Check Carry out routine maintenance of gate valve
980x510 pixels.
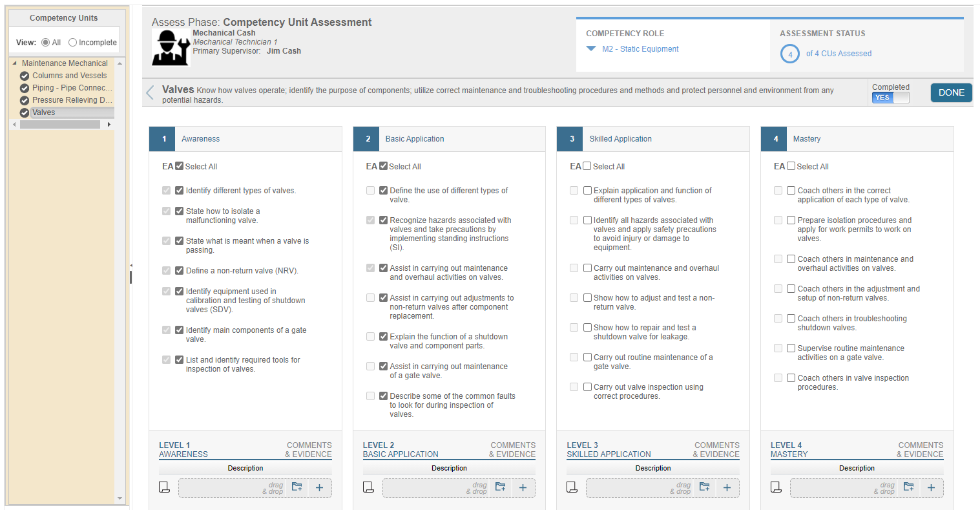(x=587, y=357)
